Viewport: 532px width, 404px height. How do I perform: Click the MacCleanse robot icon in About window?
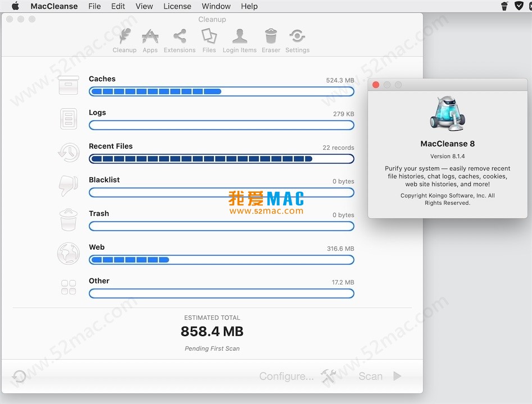coord(448,113)
